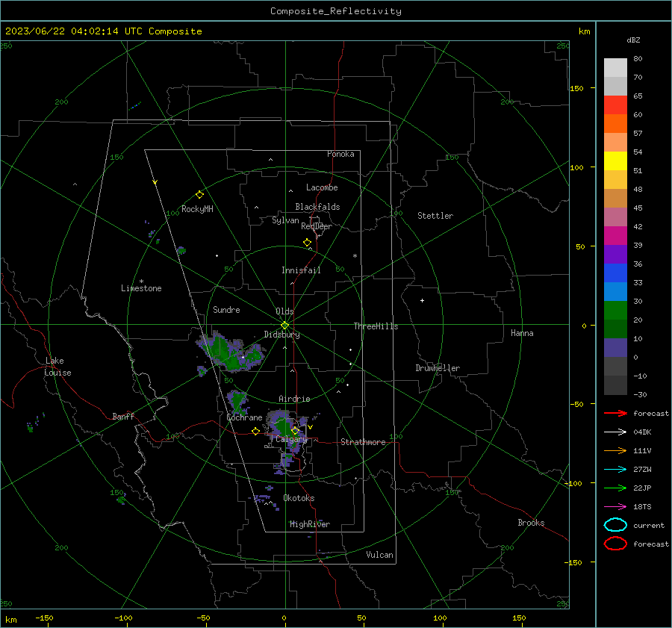This screenshot has height=628, width=672.
Task: Click the yellow diamond marker beside Cochrane
Action: pyautogui.click(x=255, y=431)
